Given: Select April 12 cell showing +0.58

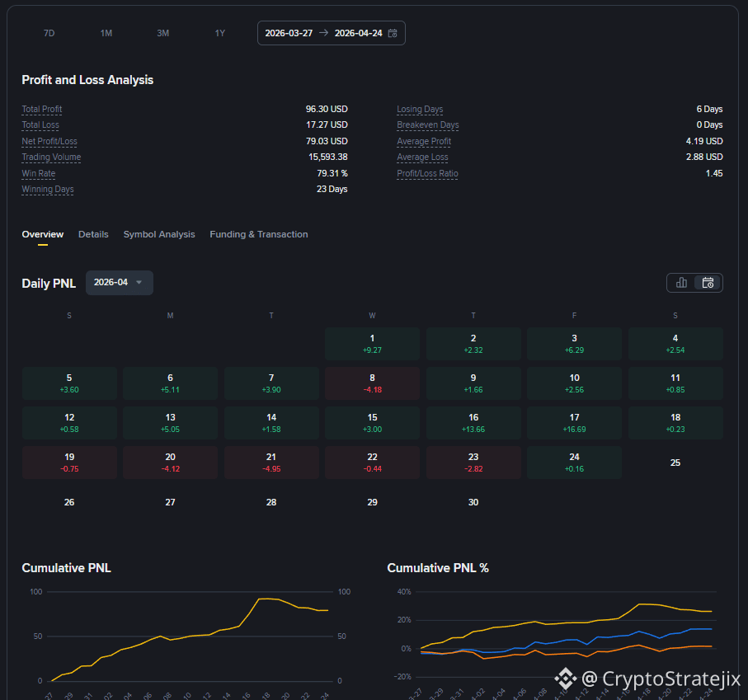Looking at the screenshot, I should 69,423.
